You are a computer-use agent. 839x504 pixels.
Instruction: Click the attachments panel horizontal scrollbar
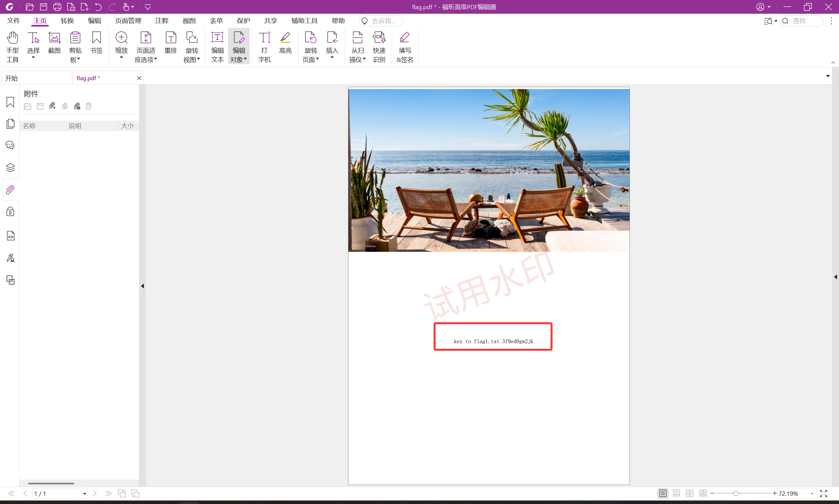click(x=51, y=483)
